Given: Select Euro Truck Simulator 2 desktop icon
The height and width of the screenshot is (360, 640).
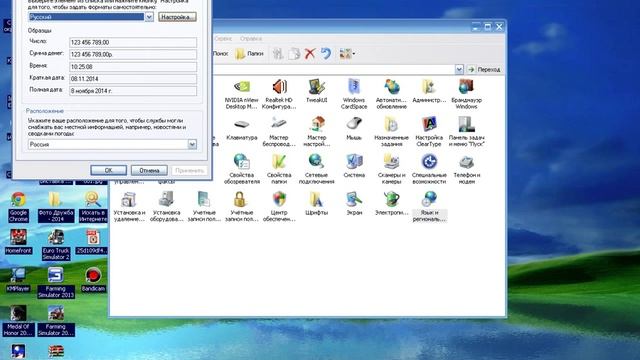Looking at the screenshot, I should pyautogui.click(x=56, y=244).
